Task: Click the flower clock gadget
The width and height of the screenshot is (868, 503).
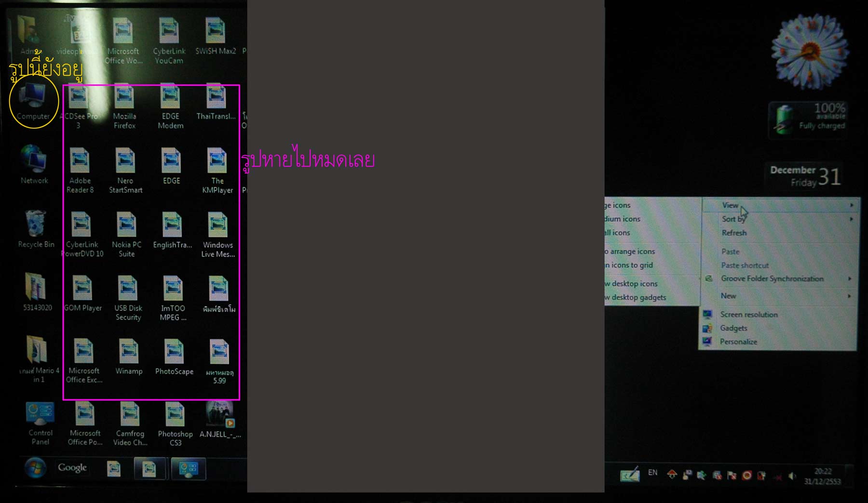Action: pos(811,51)
